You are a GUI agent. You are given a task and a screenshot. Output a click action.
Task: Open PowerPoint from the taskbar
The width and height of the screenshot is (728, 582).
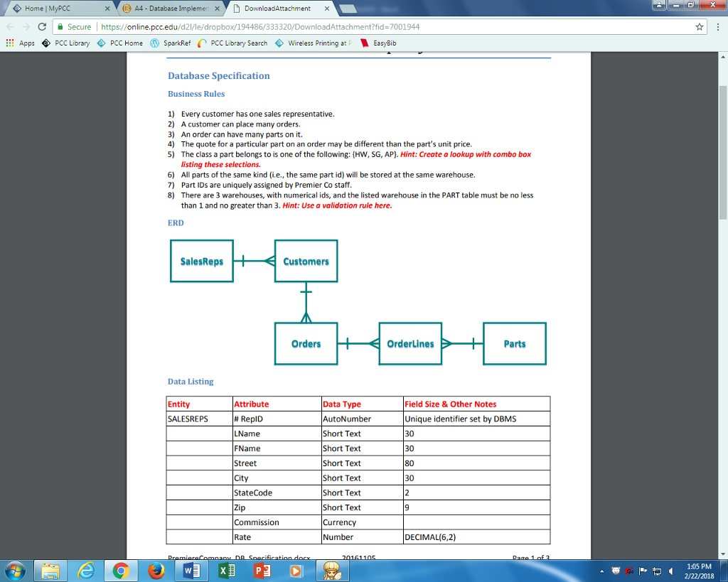point(262,570)
